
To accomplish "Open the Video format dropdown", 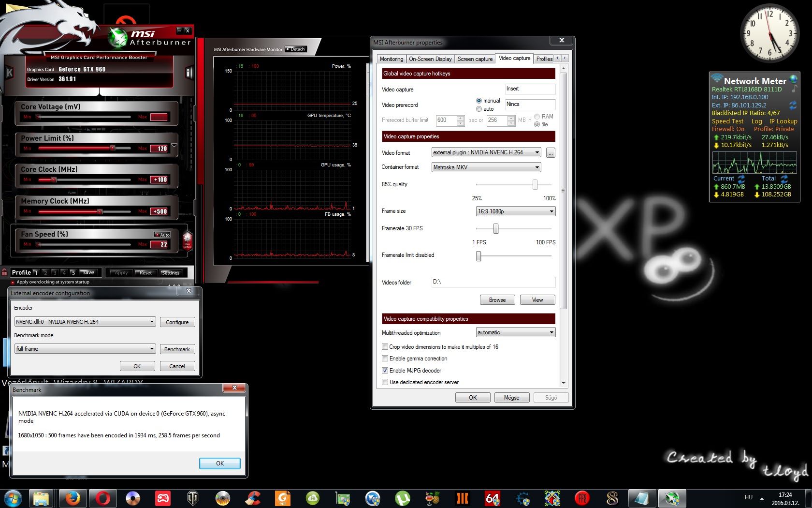I will coord(486,152).
